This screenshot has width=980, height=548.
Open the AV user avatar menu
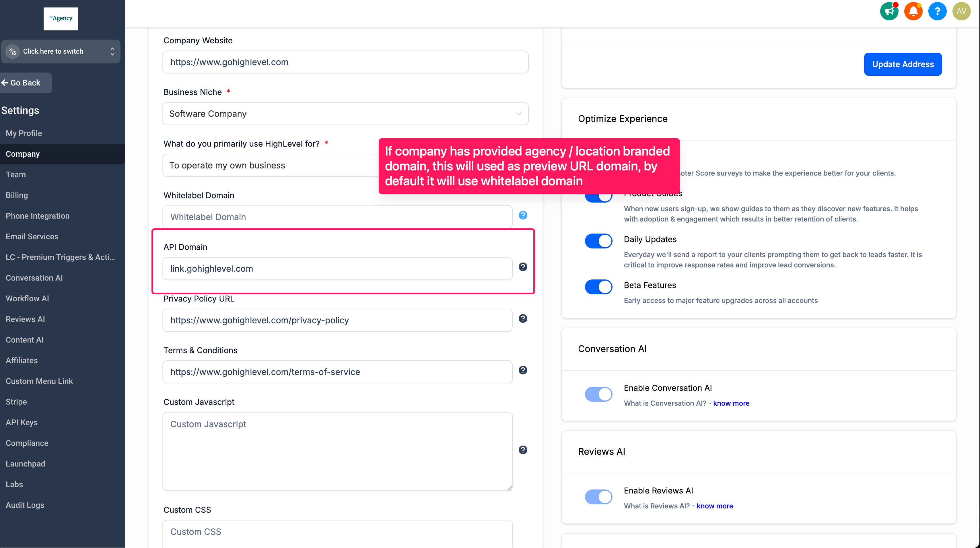pyautogui.click(x=961, y=11)
